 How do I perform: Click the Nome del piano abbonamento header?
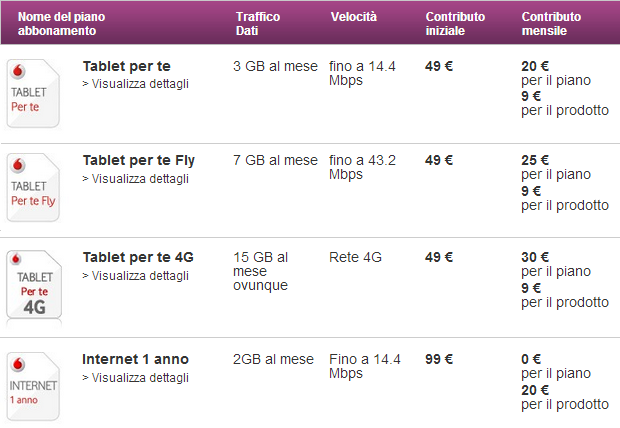click(x=61, y=23)
